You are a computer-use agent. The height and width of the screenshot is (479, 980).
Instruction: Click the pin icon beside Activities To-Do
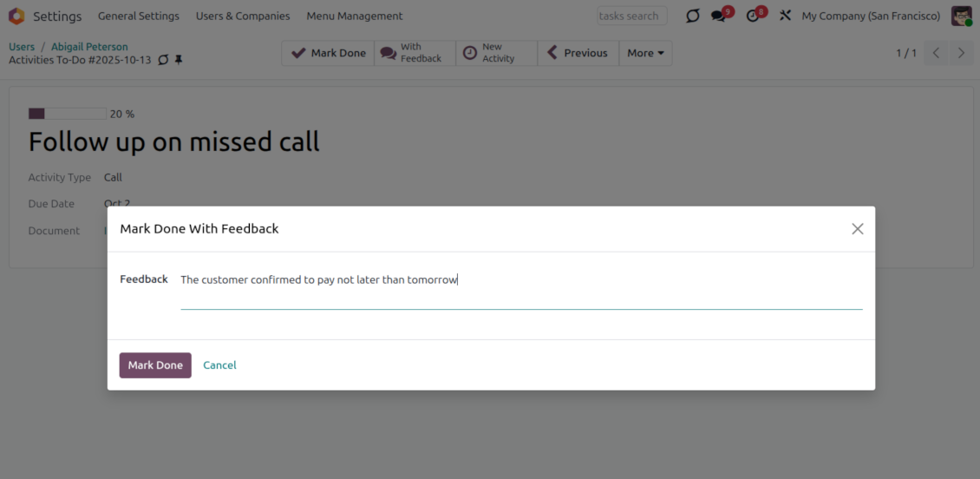tap(179, 60)
